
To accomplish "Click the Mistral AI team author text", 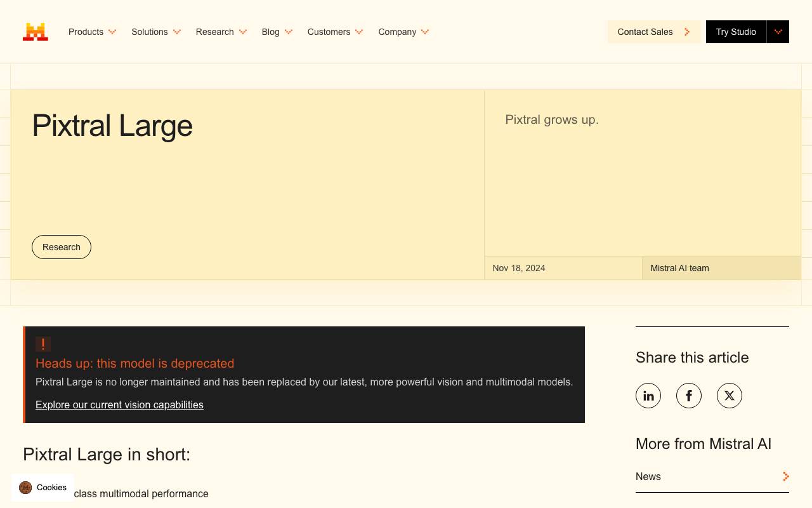I will tap(679, 268).
